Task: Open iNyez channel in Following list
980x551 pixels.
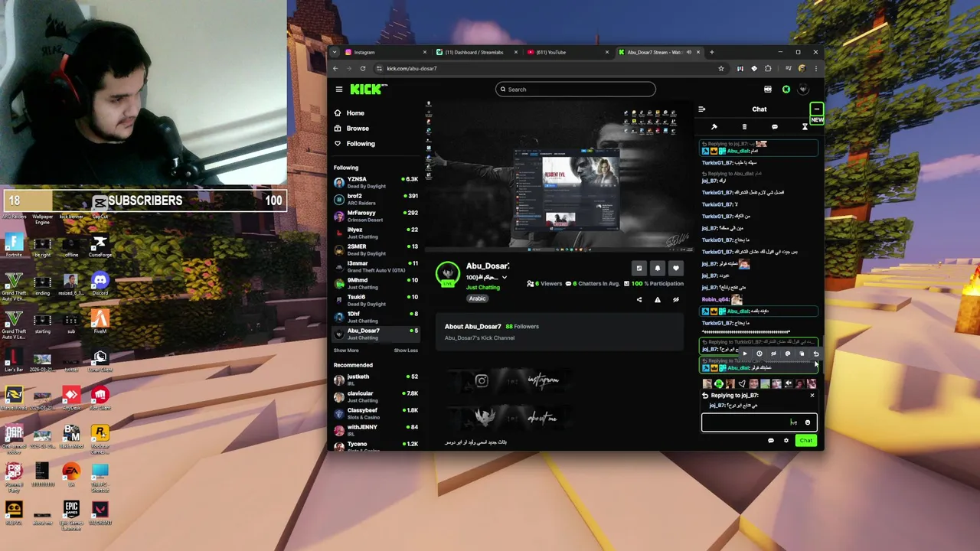Action: click(x=376, y=233)
